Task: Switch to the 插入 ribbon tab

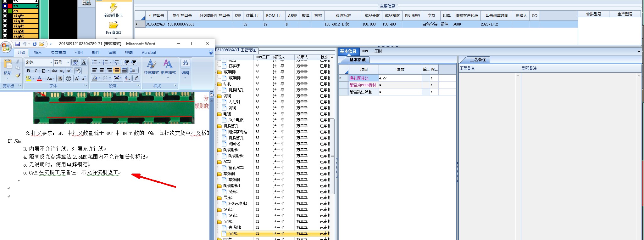Action: 38,53
